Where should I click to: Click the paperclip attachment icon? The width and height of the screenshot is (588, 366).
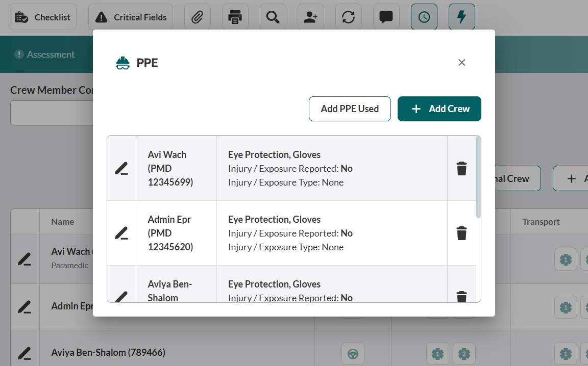coord(197,17)
